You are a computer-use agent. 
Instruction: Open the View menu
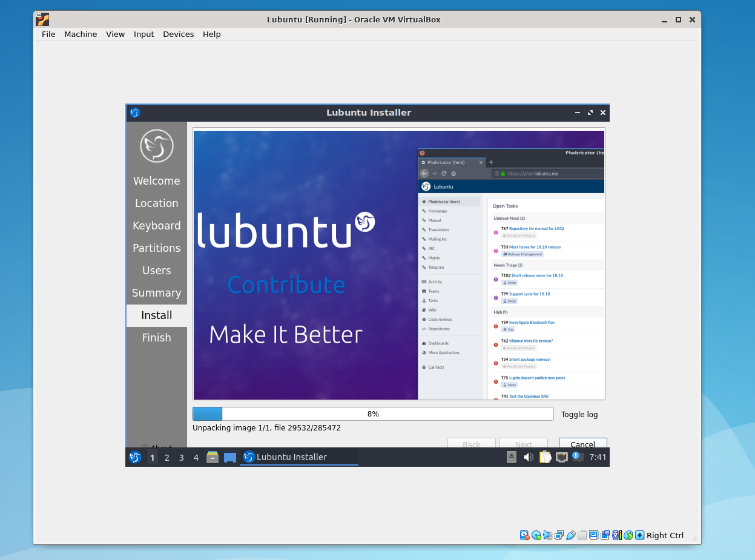[115, 35]
